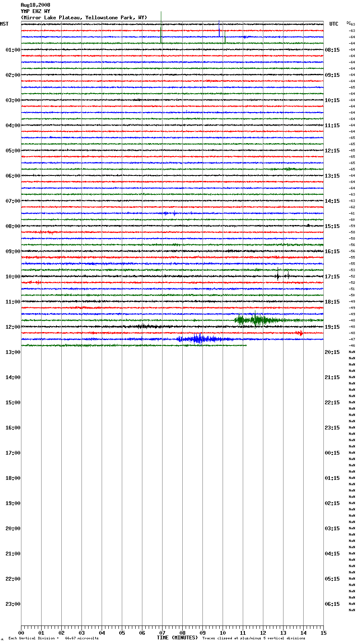
Task: Click the 16:15 UTC time label
Action: click(x=332, y=251)
